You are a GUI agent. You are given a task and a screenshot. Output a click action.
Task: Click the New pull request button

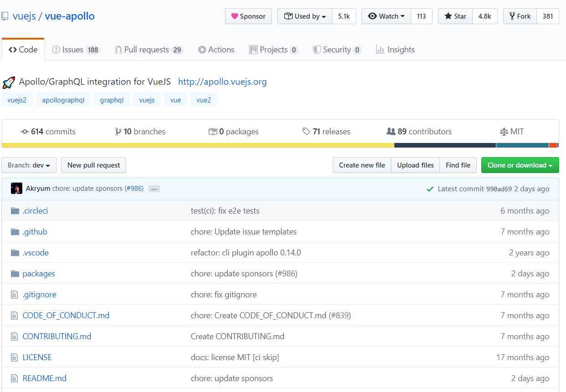pos(94,165)
